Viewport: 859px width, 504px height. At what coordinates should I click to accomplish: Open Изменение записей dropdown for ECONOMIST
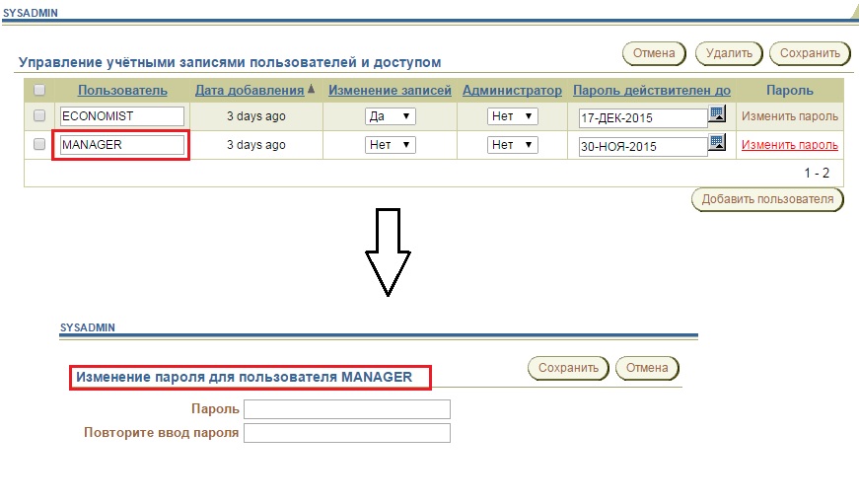point(391,116)
